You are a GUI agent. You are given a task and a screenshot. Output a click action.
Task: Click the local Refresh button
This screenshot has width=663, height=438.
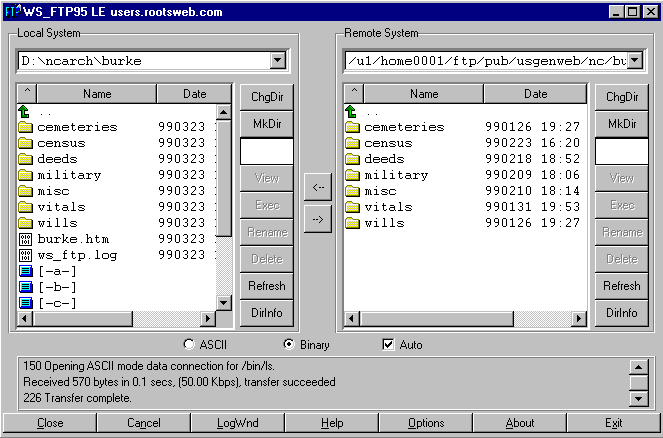pyautogui.click(x=267, y=286)
